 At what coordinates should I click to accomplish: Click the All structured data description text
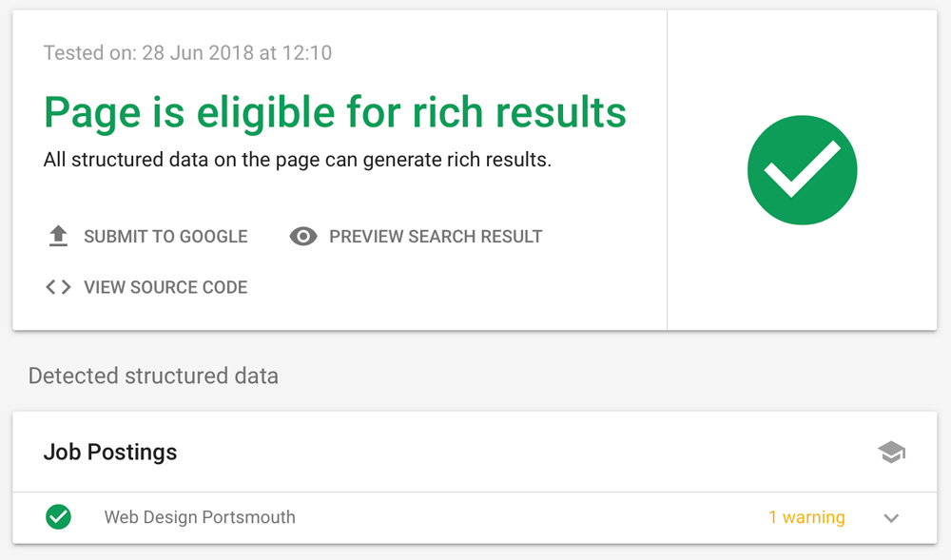(x=297, y=160)
